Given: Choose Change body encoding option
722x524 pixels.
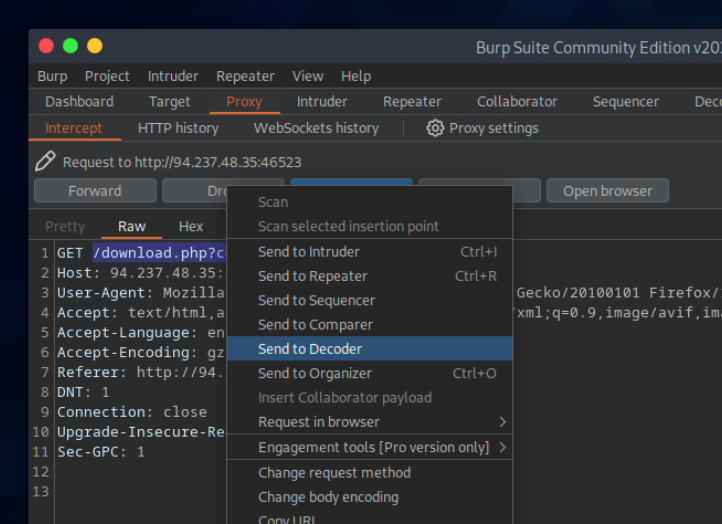Looking at the screenshot, I should pyautogui.click(x=328, y=497).
